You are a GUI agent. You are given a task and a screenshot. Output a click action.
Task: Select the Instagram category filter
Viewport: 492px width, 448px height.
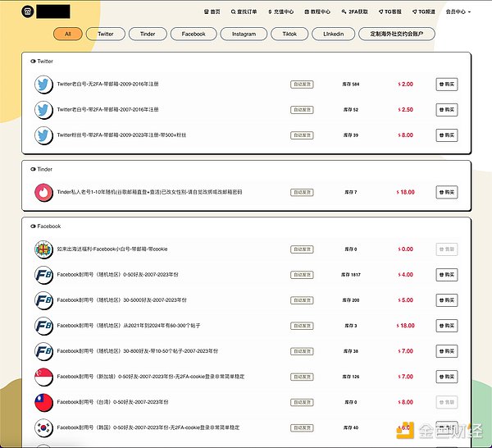point(244,34)
